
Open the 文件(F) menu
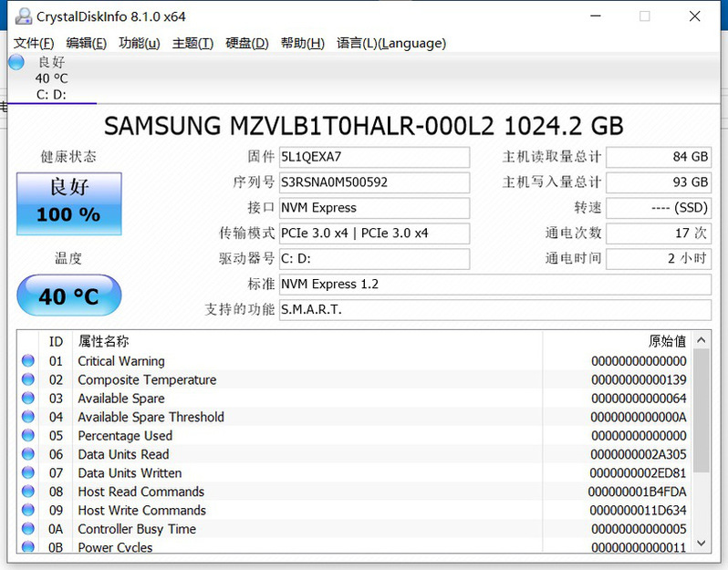click(34, 43)
